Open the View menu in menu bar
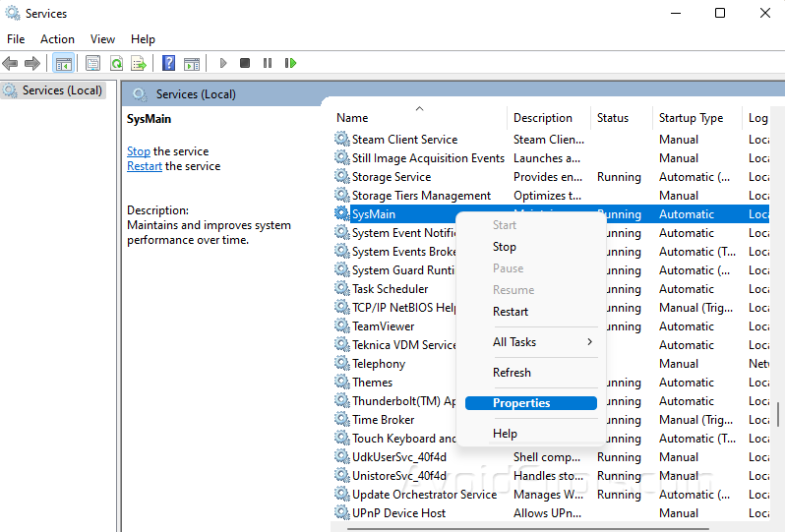Screen dimensions: 785x532 click(x=102, y=39)
